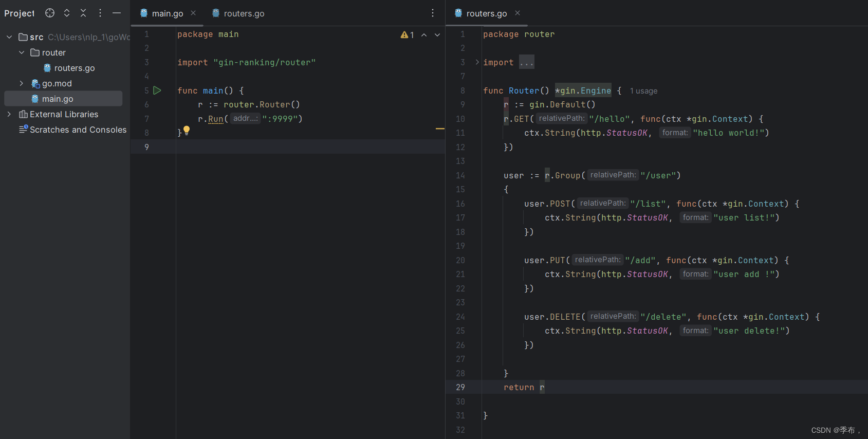The height and width of the screenshot is (439, 868).
Task: Click the '1 usage' hint
Action: point(643,91)
